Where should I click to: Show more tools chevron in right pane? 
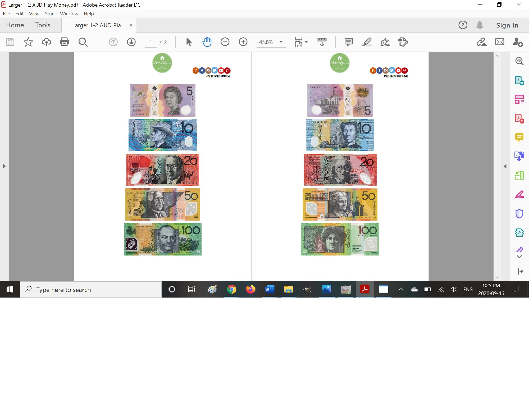[519, 257]
